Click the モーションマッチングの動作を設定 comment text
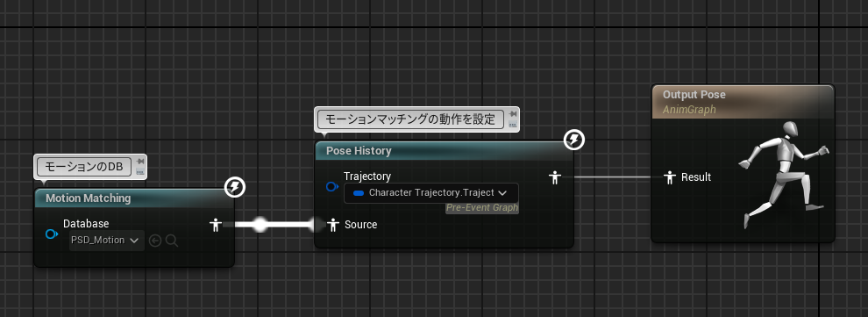Viewport: 868px width, 317px height. point(409,119)
